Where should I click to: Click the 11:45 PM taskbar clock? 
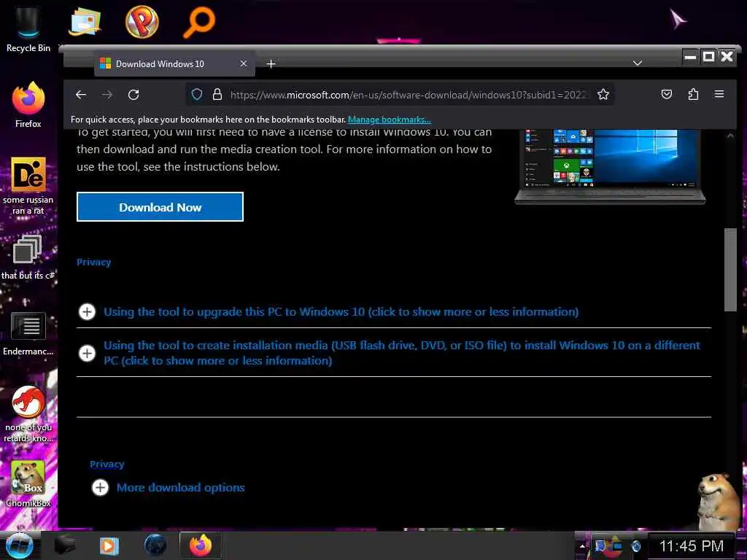692,545
